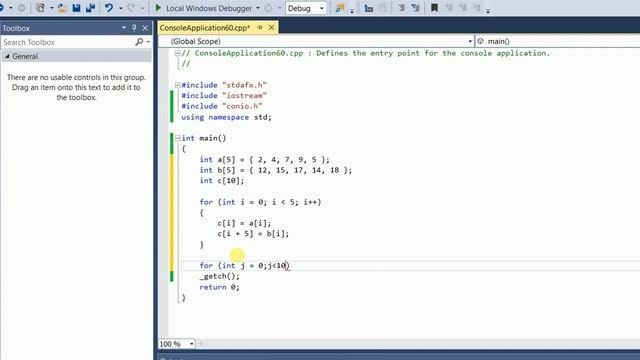This screenshot has height=360, width=640.
Task: Close the Toolbox panel
Action: [x=145, y=28]
